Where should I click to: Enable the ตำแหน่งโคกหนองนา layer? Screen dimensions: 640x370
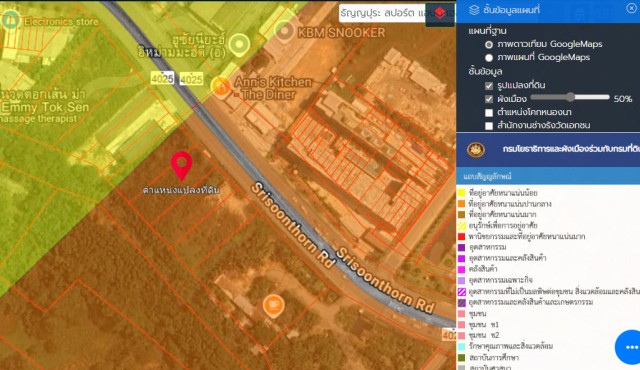coord(489,113)
